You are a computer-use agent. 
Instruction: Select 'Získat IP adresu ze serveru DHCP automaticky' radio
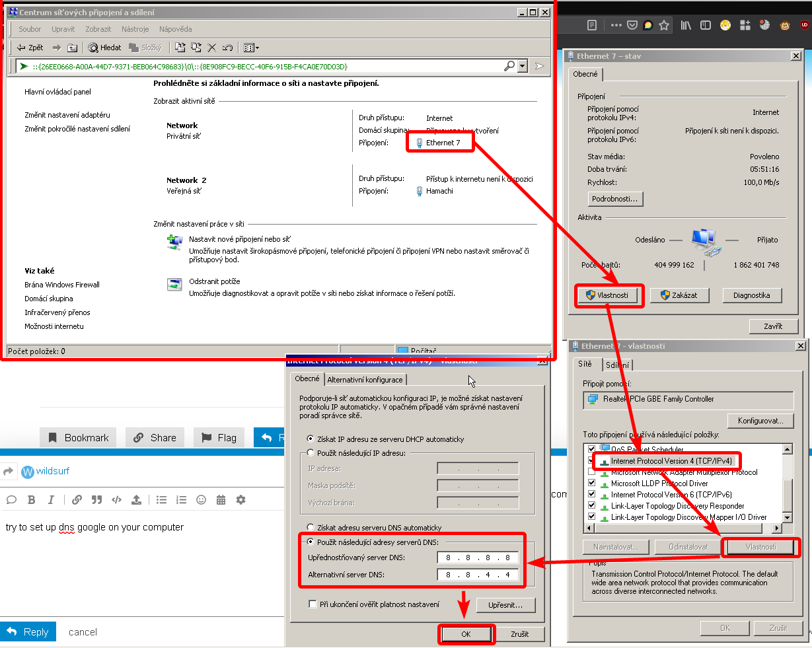tap(311, 439)
